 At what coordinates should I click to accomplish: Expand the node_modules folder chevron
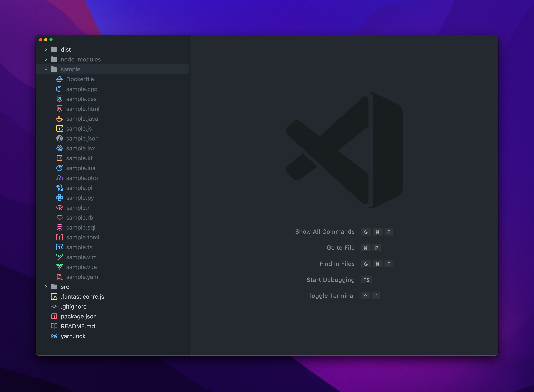[x=46, y=59]
